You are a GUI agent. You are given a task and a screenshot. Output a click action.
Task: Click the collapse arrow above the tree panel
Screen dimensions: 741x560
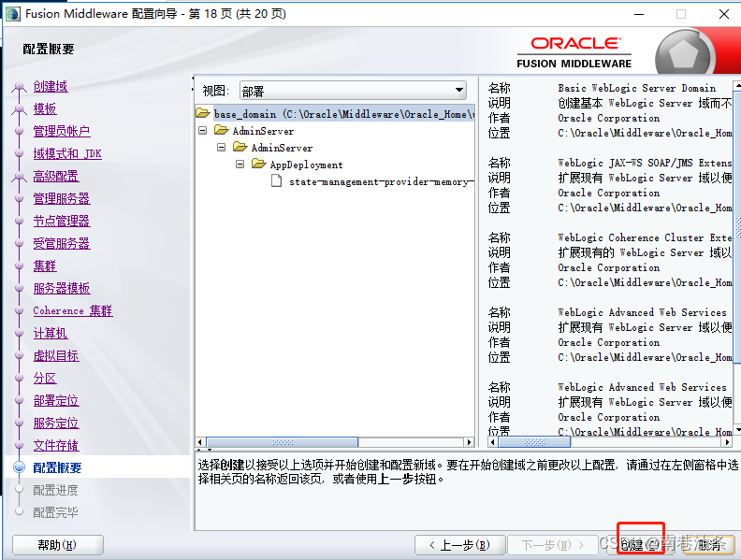tap(193, 79)
